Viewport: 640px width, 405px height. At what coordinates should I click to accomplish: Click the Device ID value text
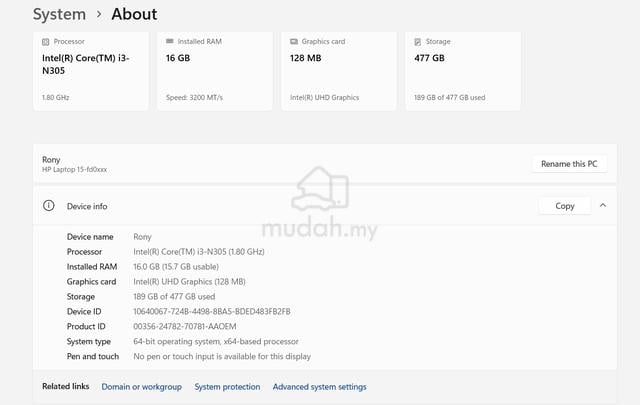(x=212, y=312)
